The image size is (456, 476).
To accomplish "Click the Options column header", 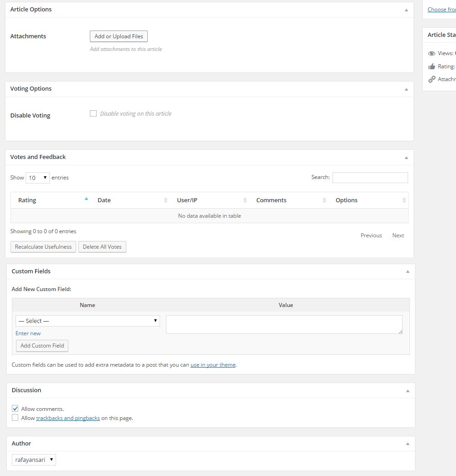I will [346, 200].
